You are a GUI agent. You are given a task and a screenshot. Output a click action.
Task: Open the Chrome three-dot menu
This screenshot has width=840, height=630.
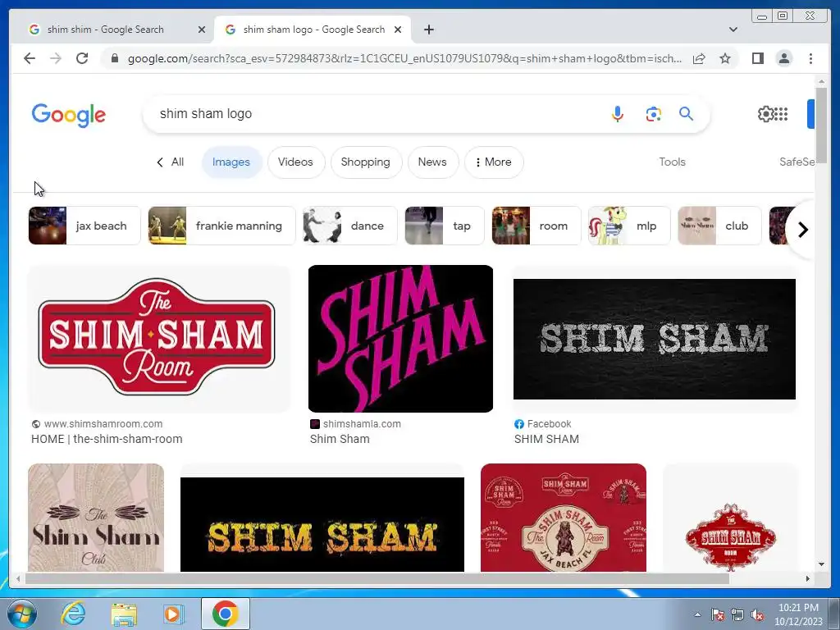click(810, 58)
